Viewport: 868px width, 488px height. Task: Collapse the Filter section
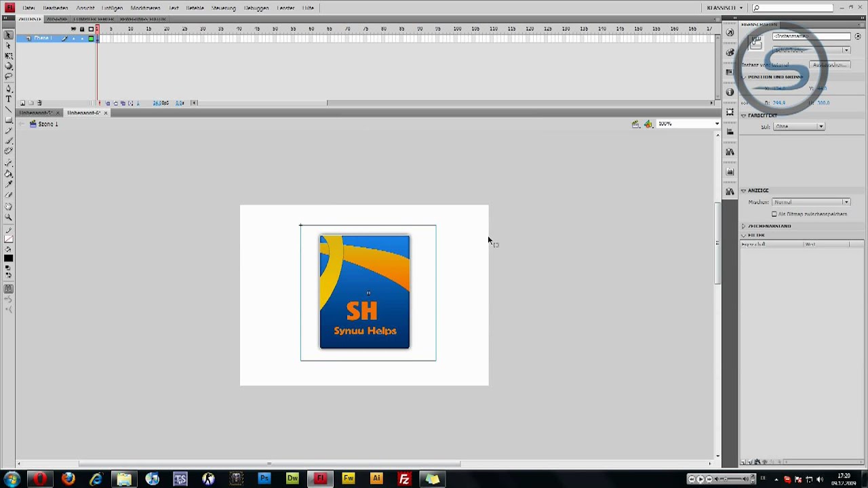tap(743, 235)
